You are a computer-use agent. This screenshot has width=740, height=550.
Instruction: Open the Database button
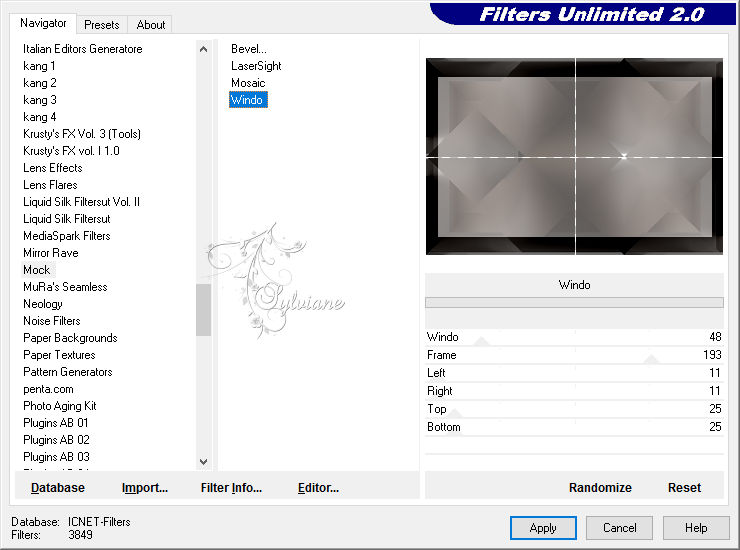click(x=58, y=488)
